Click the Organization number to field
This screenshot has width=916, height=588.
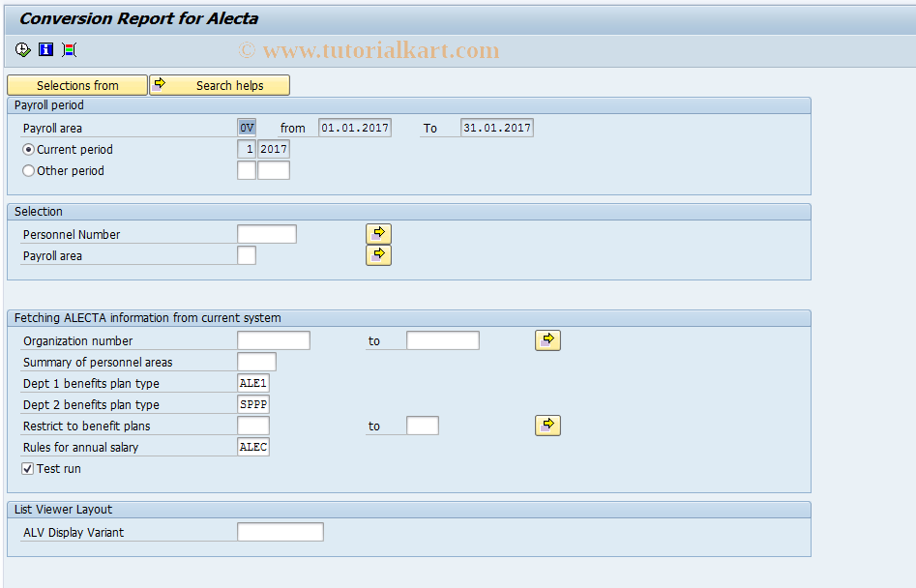[443, 340]
